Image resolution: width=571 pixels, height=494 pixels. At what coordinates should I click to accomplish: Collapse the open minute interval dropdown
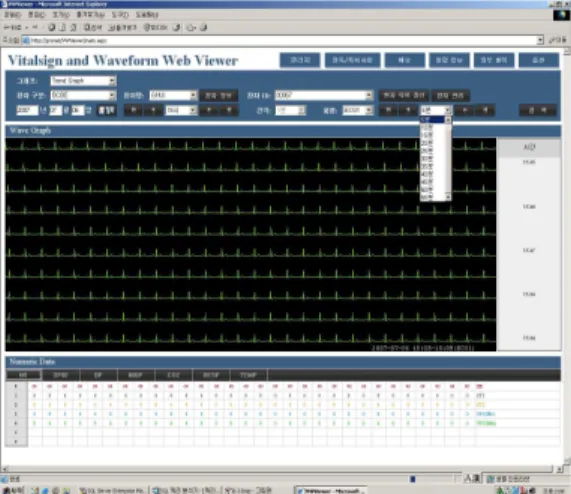(x=448, y=110)
